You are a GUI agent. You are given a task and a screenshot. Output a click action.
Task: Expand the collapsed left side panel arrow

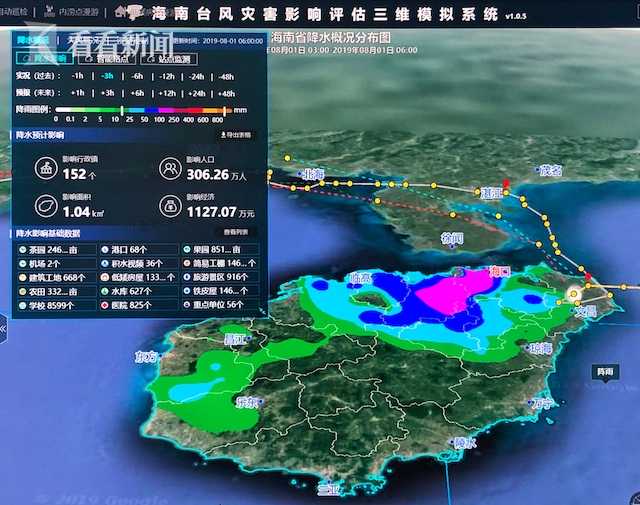[x=4, y=326]
